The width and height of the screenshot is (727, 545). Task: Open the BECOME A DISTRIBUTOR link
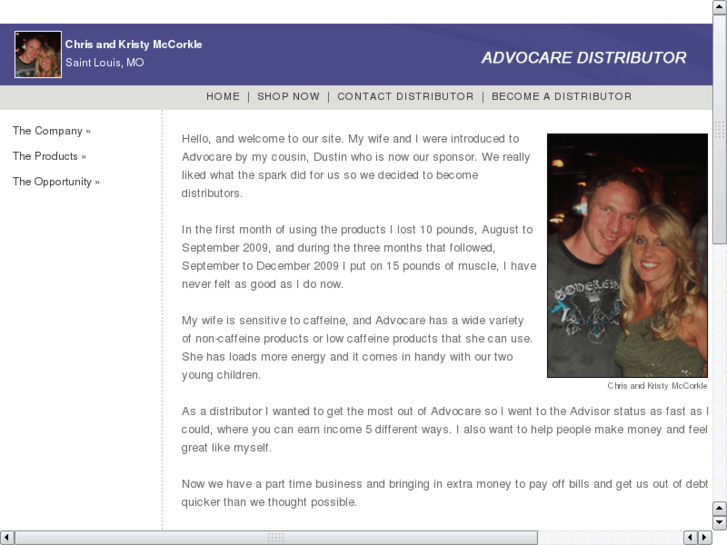coord(561,96)
